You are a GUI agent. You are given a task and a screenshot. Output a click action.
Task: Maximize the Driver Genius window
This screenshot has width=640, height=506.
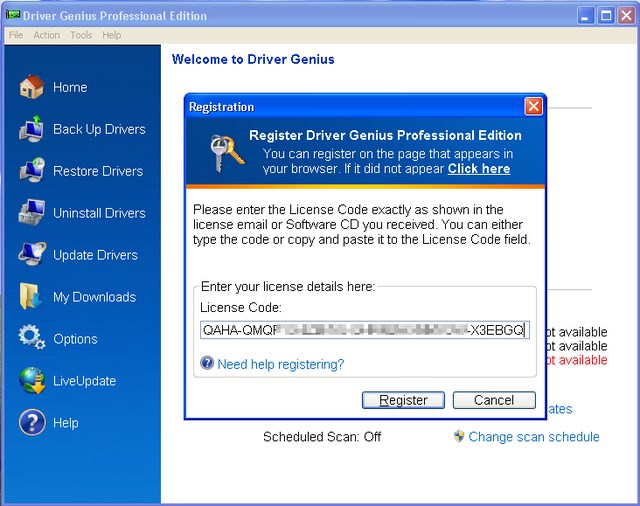[606, 16]
